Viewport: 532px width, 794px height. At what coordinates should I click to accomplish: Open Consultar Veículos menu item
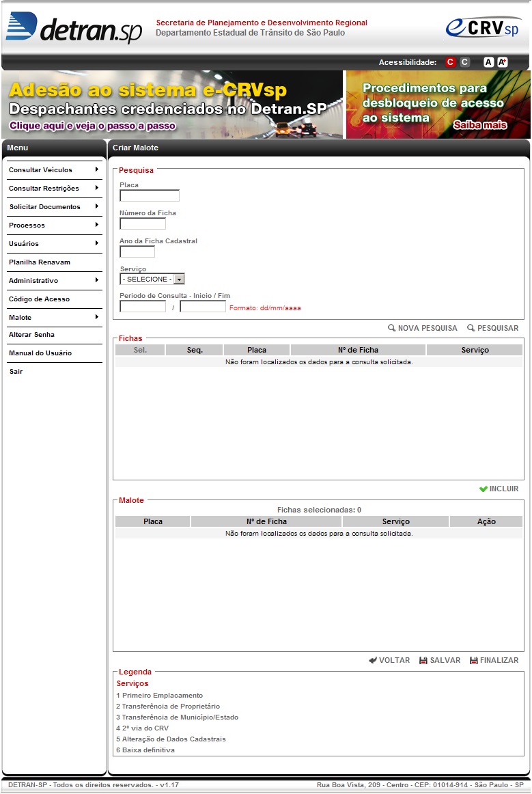pyautogui.click(x=40, y=169)
